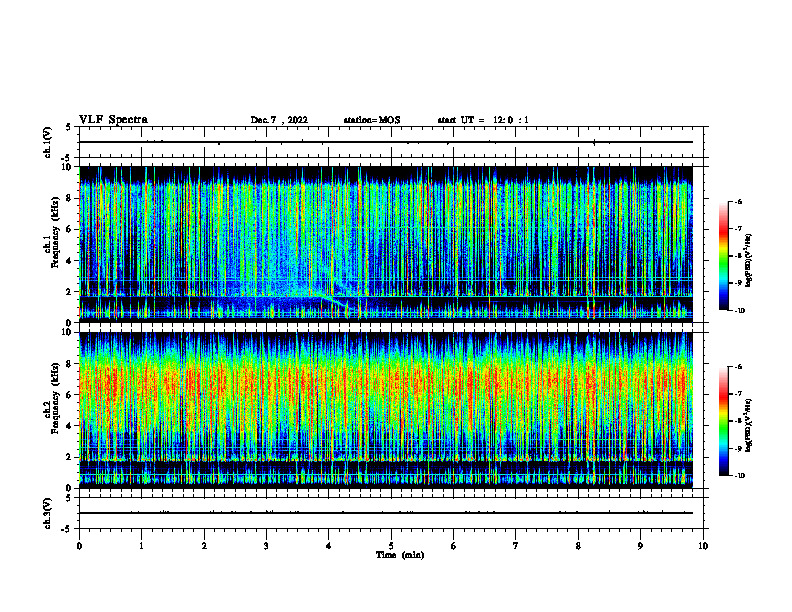Click the "-10" label on ch.1 color bar
Image resolution: width=792 pixels, height=612 pixels.
(x=739, y=311)
